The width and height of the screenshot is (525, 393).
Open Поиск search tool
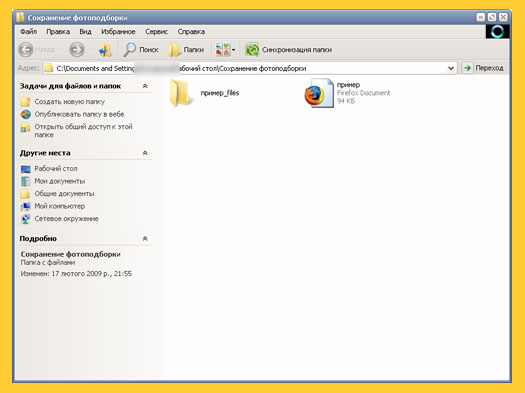coord(141,50)
